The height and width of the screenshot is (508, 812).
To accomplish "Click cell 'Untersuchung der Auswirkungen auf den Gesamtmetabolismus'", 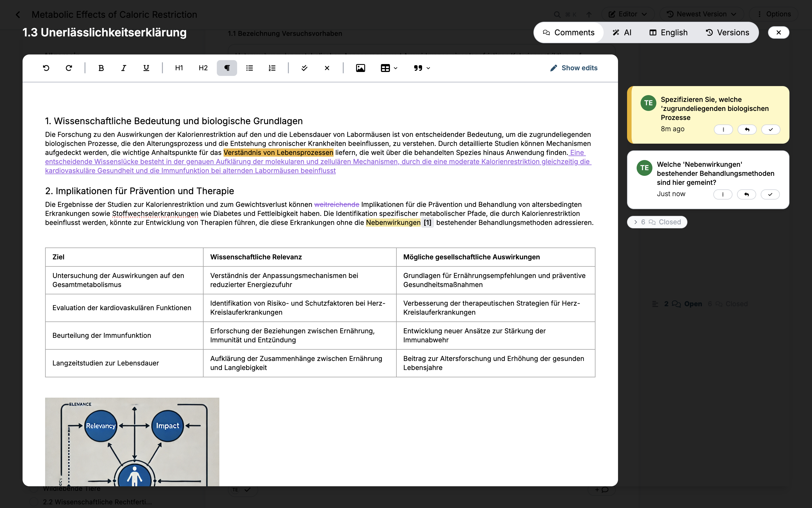I will 124,280.
